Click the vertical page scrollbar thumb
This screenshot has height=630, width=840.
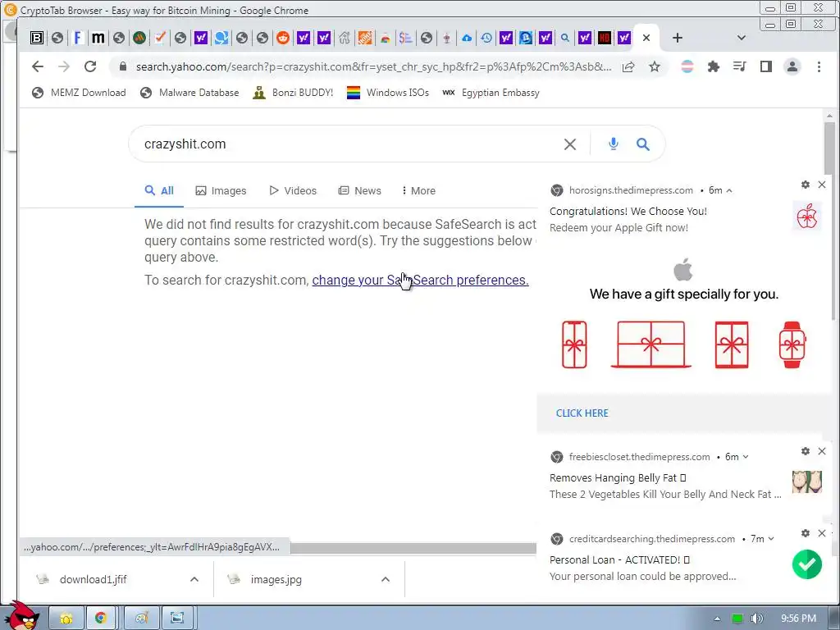coord(829,148)
